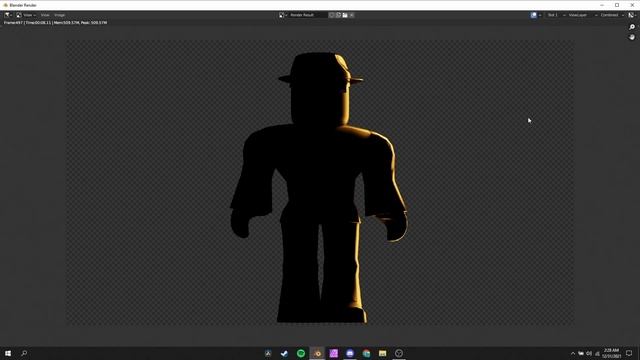Open Chrome from the taskbar
This screenshot has height=360, width=640.
coord(366,353)
